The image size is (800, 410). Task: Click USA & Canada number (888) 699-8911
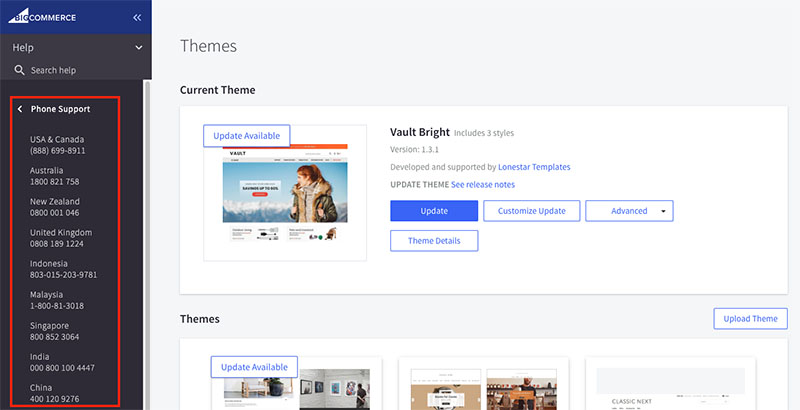point(58,151)
